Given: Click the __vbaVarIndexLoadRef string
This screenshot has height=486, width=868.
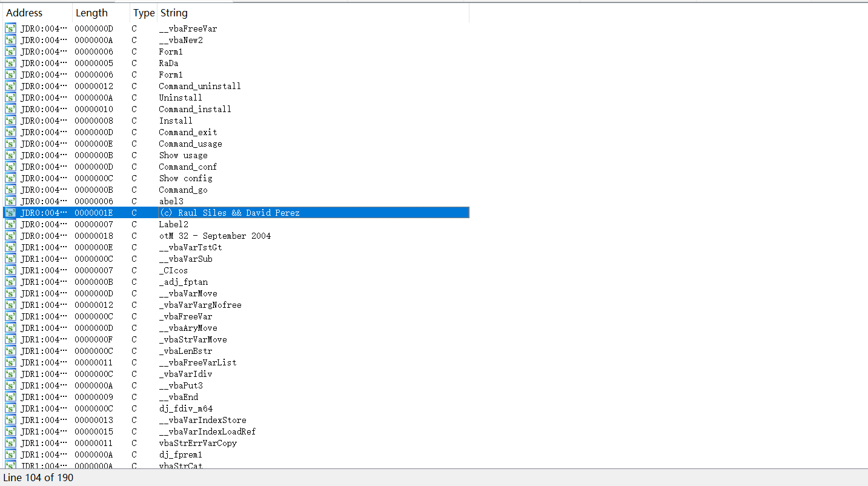Looking at the screenshot, I should pyautogui.click(x=207, y=431).
